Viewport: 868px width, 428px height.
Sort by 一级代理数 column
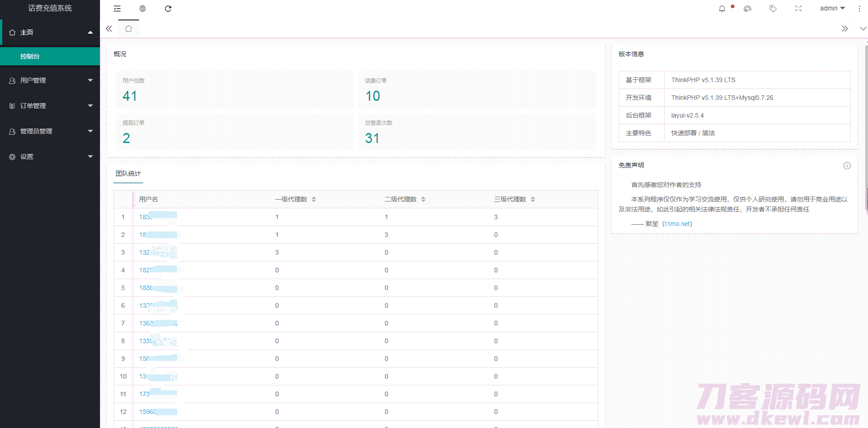coord(314,199)
